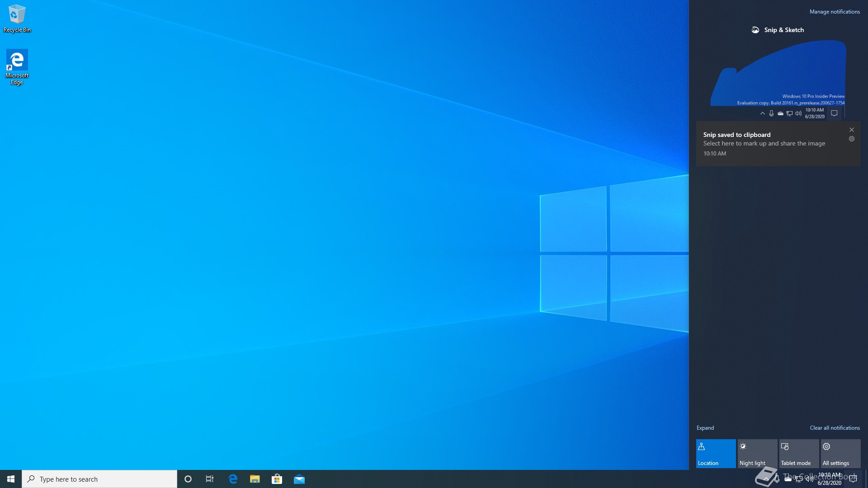This screenshot has height=488, width=868.
Task: Enable Tablet mode quick action
Action: (799, 453)
